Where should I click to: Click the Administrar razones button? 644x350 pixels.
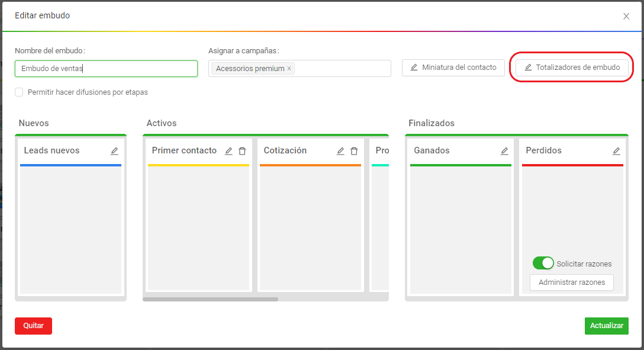572,282
